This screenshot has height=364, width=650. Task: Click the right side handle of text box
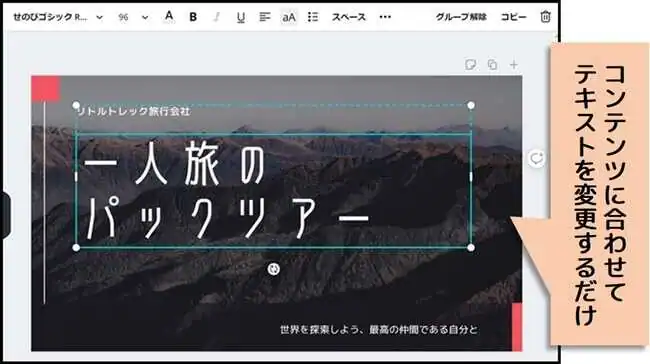click(471, 177)
